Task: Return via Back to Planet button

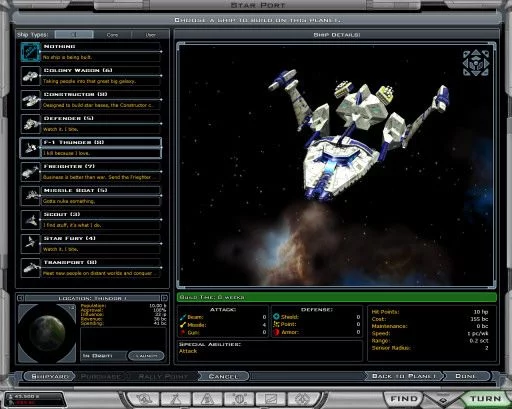Action: [x=404, y=376]
